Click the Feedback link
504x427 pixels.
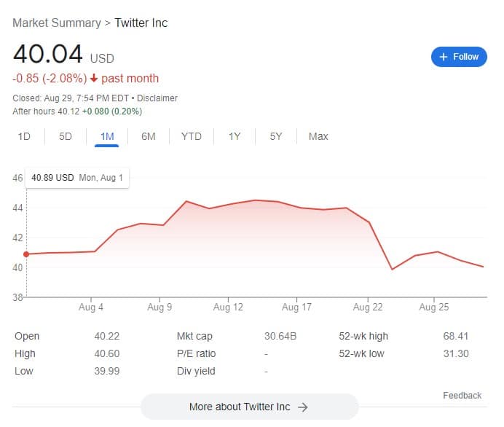click(462, 395)
